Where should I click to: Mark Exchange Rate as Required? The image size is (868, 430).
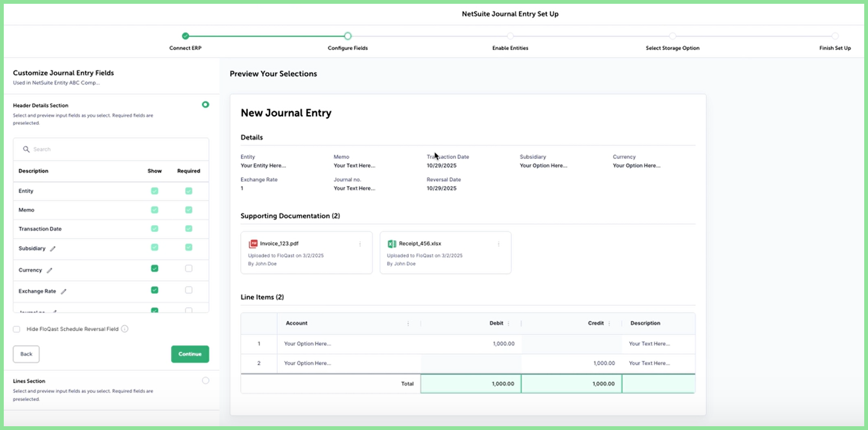pyautogui.click(x=189, y=290)
